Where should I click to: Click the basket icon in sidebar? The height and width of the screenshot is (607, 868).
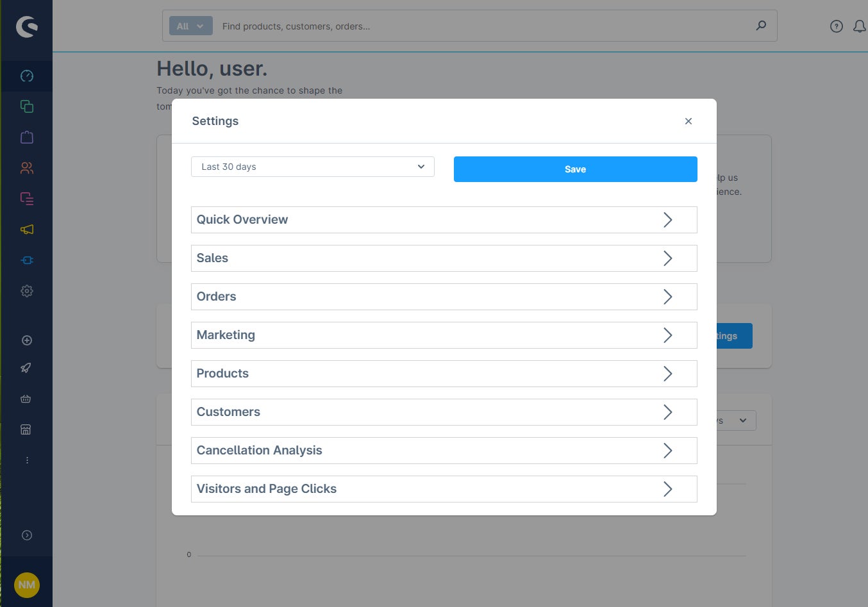26,399
